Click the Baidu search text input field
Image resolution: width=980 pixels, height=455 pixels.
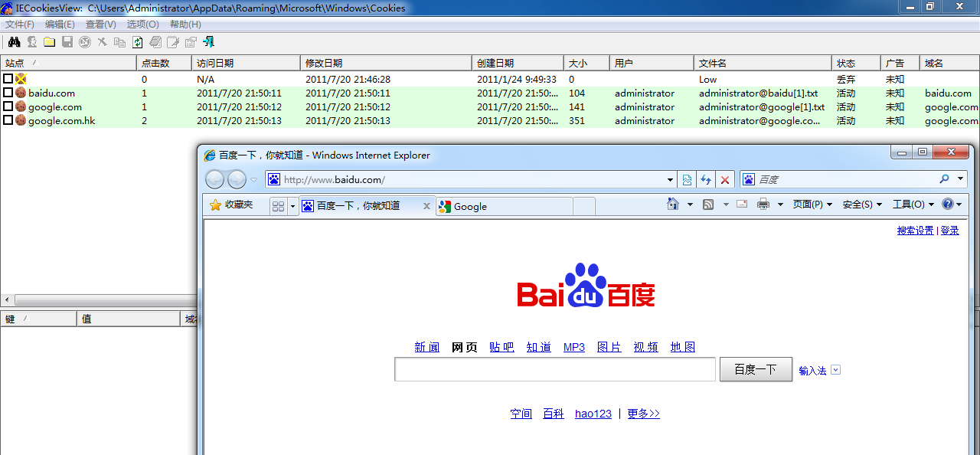[555, 369]
